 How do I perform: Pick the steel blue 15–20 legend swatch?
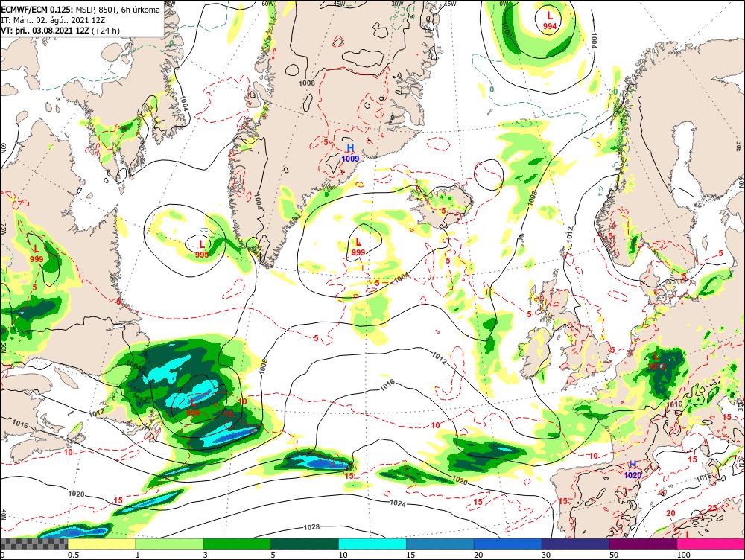pos(440,544)
